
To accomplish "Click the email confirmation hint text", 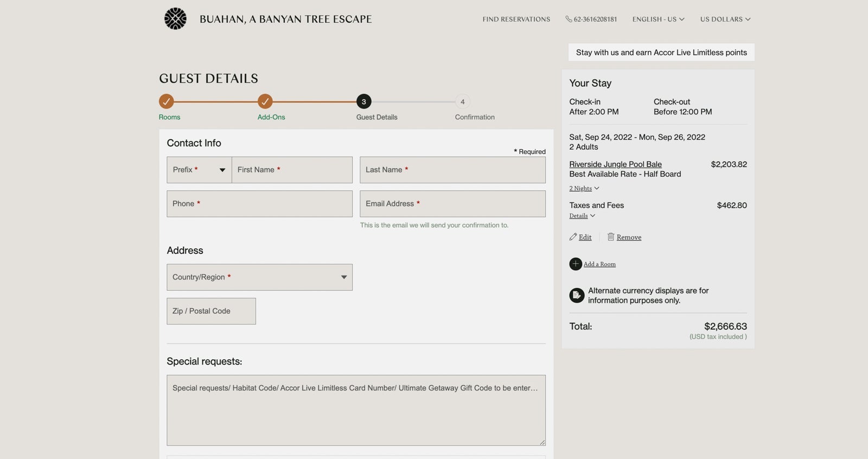I will [x=434, y=225].
